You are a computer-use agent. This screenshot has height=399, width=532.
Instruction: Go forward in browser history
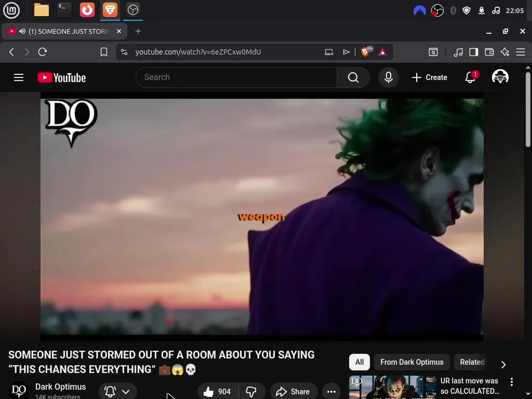click(27, 52)
